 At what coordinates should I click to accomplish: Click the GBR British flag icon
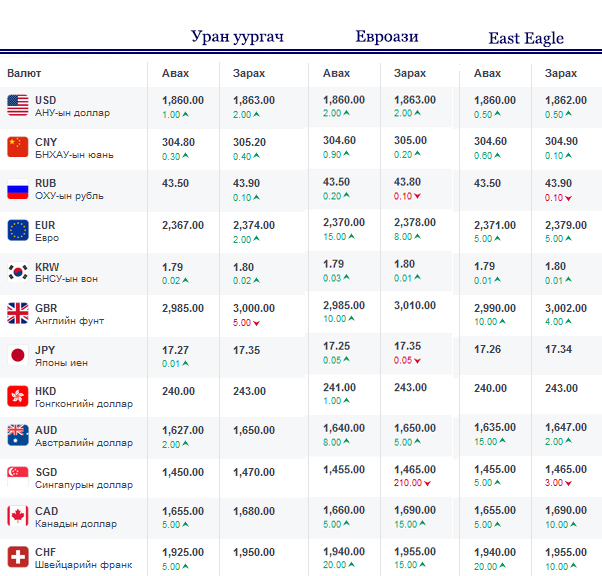pyautogui.click(x=18, y=314)
